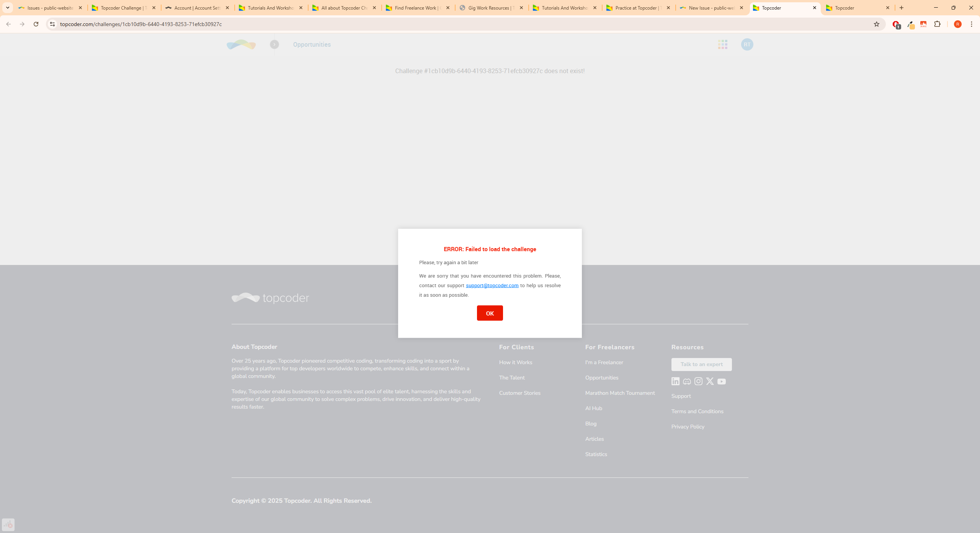Click the RT user avatar
Image resolution: width=980 pixels, height=533 pixels.
[747, 44]
